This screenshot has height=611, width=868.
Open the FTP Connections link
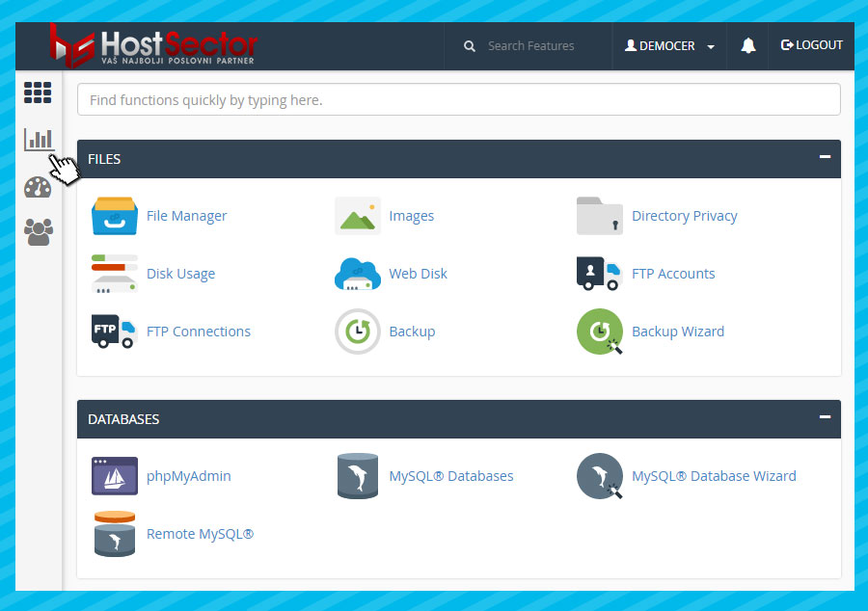click(198, 332)
